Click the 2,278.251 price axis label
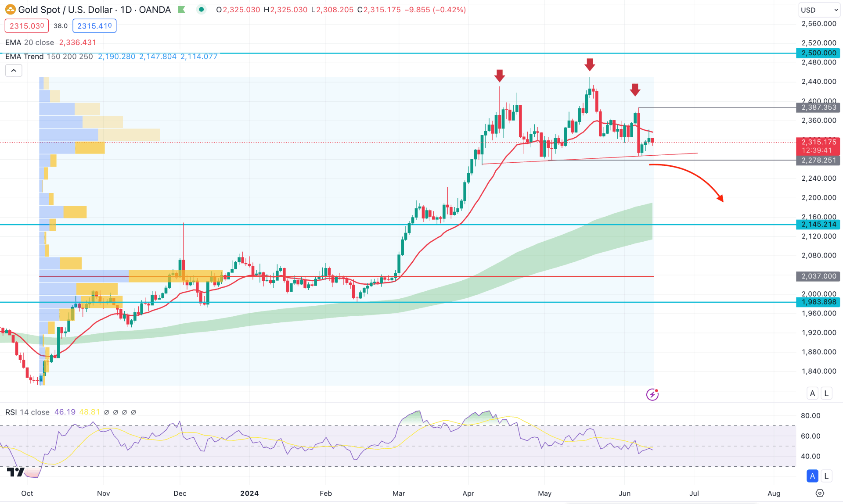 (x=818, y=161)
